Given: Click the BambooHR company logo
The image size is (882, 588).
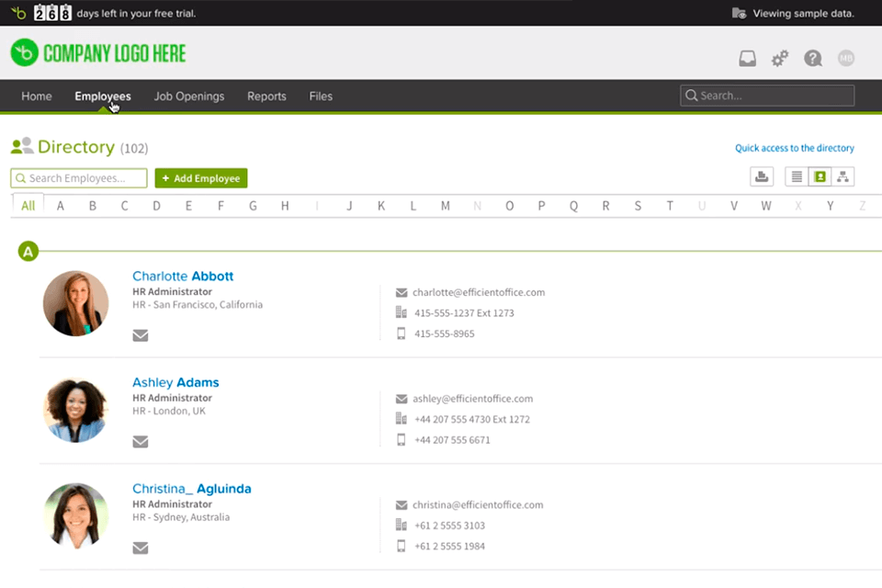Looking at the screenshot, I should [x=98, y=53].
